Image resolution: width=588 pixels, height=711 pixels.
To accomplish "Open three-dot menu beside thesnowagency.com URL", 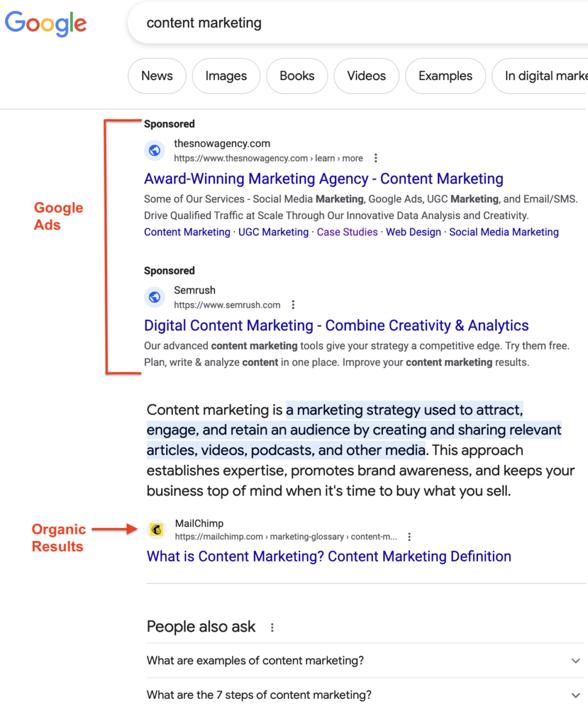I will 376,158.
